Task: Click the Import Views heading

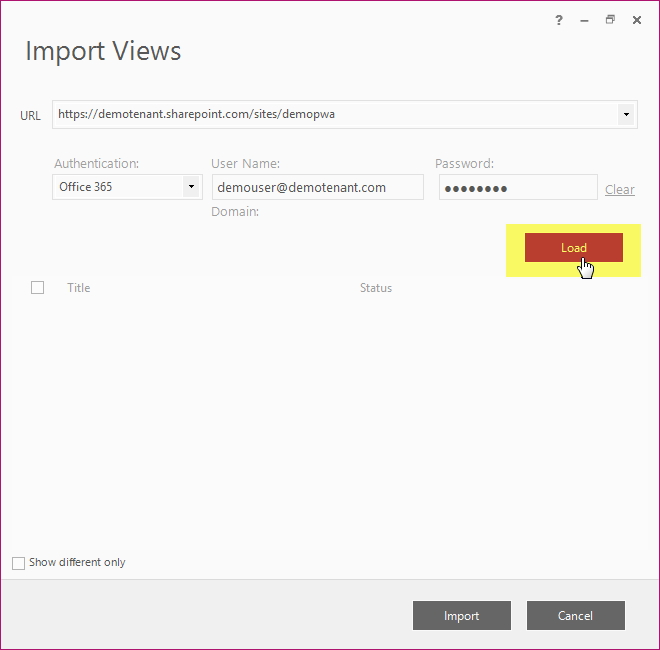Action: [x=103, y=51]
